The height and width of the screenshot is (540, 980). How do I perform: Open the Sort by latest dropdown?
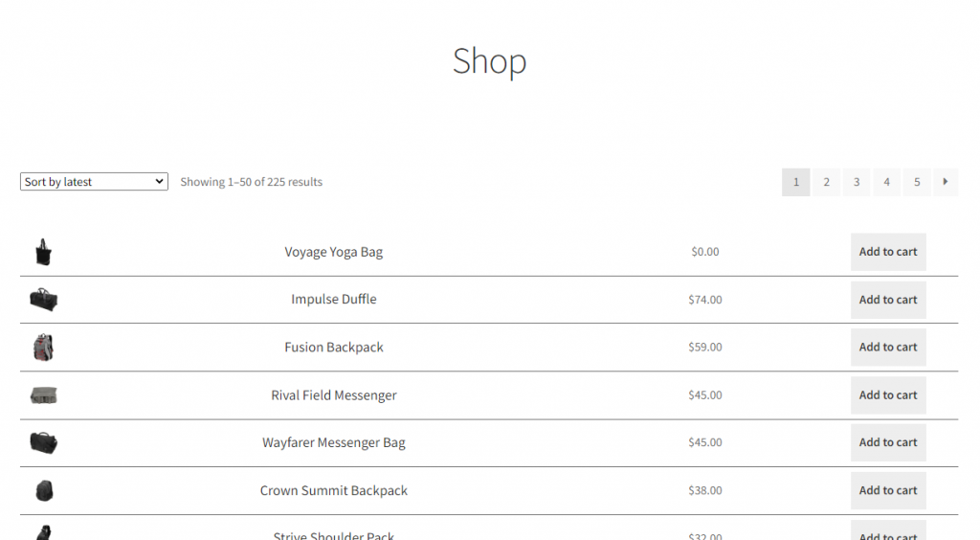94,182
